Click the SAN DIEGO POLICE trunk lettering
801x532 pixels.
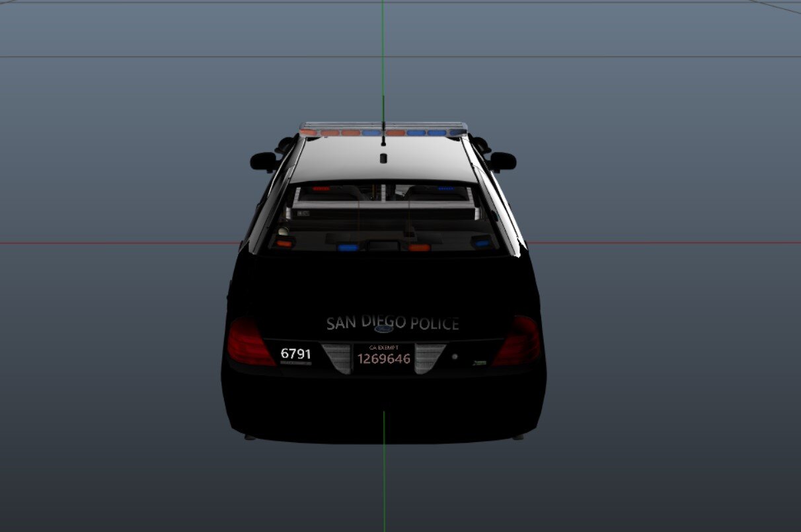click(392, 323)
